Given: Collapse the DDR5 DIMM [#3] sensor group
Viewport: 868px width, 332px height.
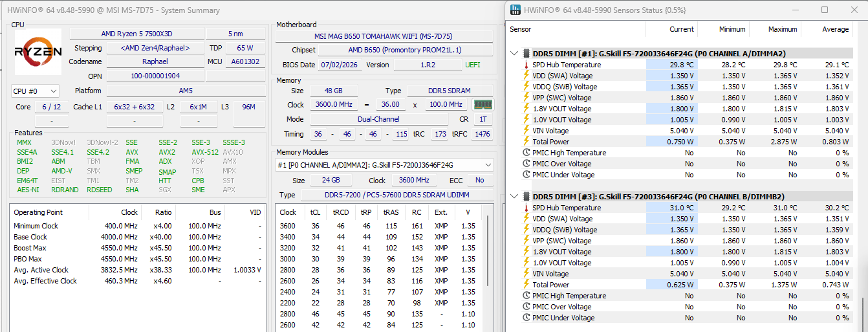Looking at the screenshot, I should coord(514,197).
